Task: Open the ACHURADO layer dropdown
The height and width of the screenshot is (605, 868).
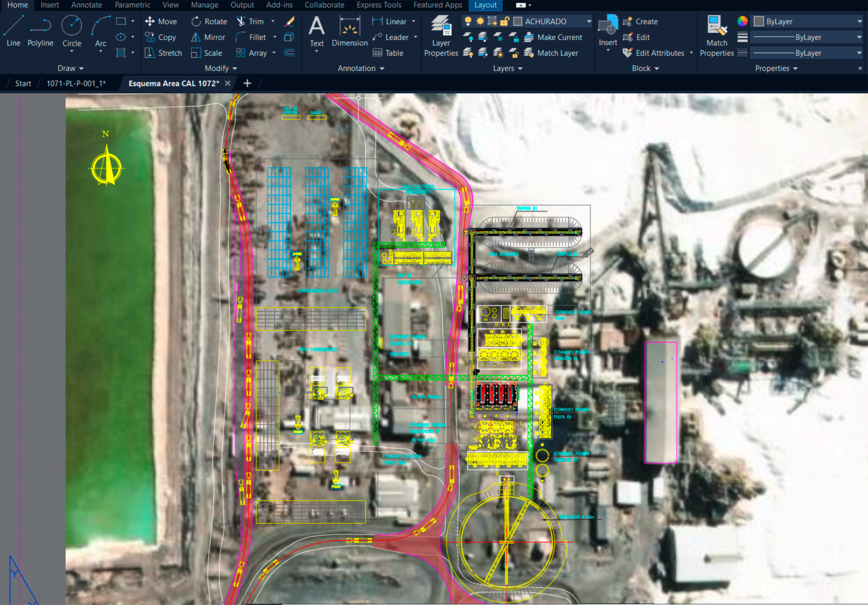Action: tap(589, 21)
